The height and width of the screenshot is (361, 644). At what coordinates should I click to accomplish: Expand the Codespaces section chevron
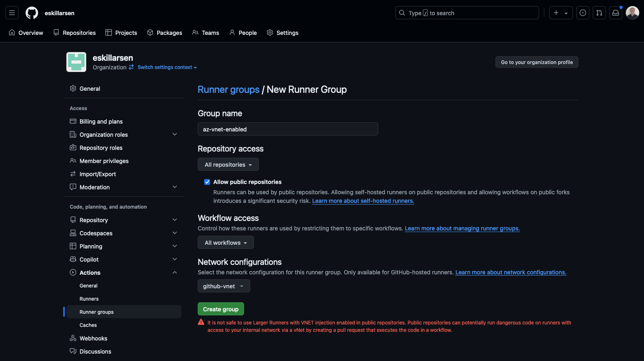(175, 233)
